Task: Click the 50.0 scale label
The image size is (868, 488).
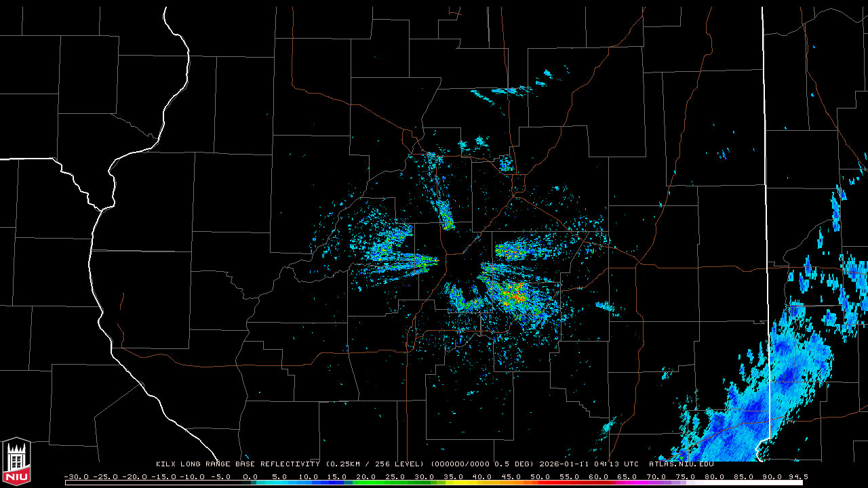Action: click(x=540, y=477)
